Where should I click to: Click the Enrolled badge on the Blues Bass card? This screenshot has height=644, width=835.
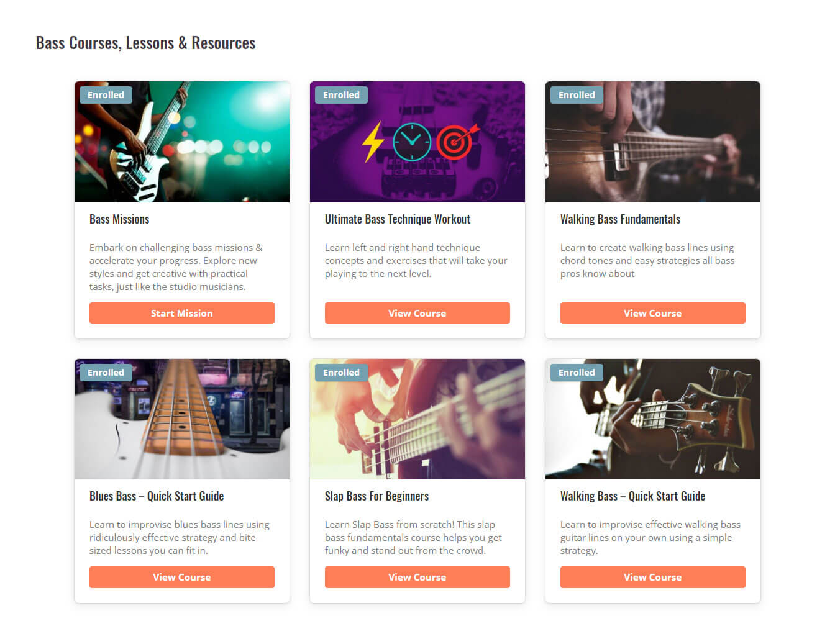[x=106, y=373]
